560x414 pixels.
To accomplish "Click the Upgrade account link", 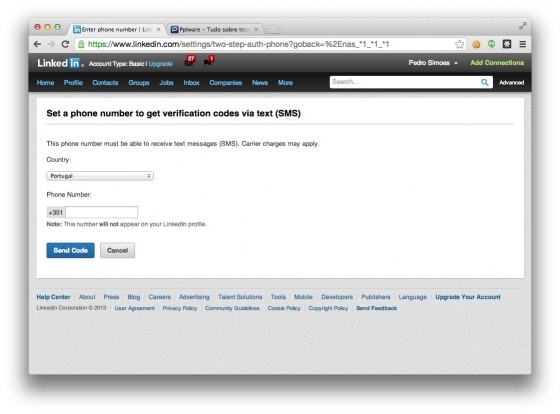I will tap(160, 64).
